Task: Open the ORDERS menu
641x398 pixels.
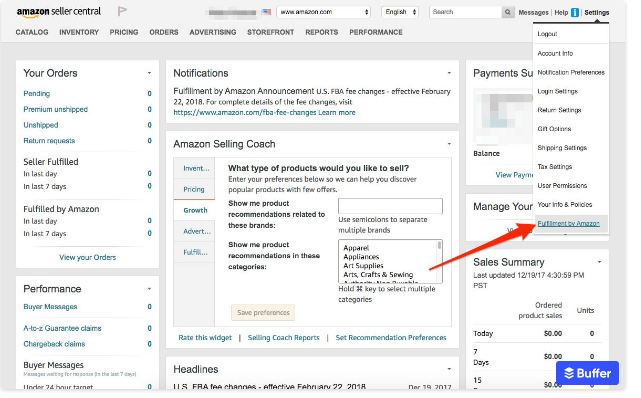Action: click(x=164, y=32)
